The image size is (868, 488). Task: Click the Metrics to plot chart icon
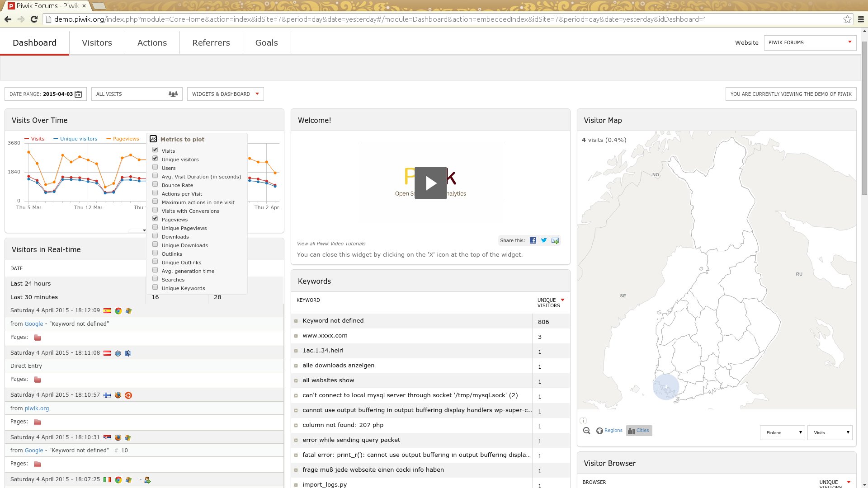[x=153, y=139]
